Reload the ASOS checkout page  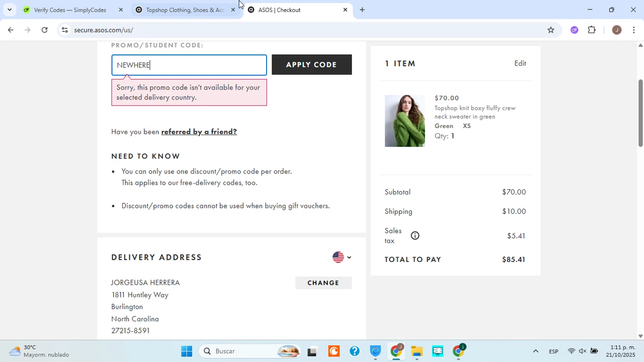45,30
